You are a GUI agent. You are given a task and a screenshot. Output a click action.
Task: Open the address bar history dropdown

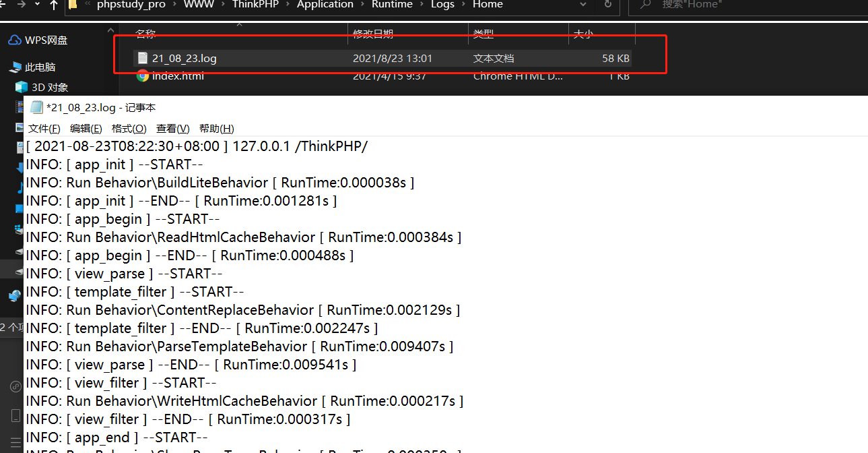(583, 4)
